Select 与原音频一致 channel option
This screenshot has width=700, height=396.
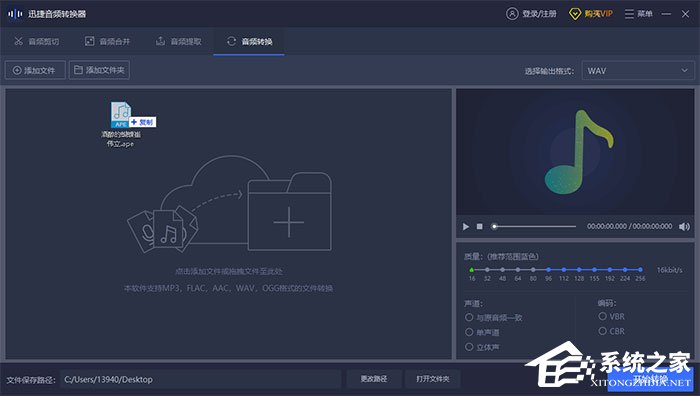coord(493,317)
